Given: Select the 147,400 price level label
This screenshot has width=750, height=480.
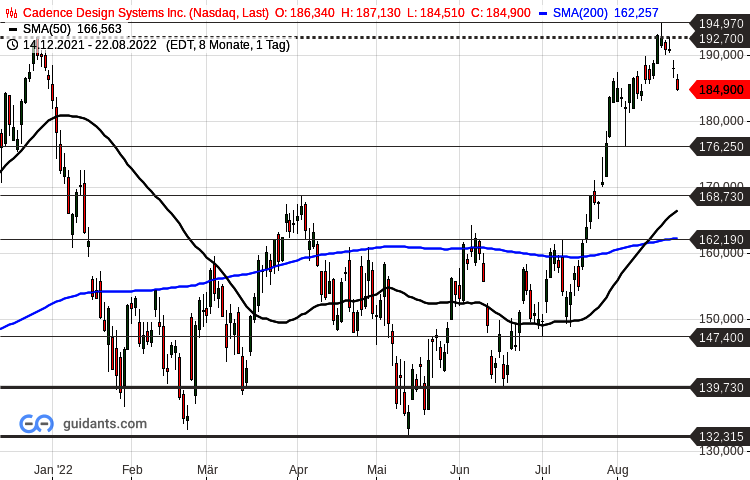Looking at the screenshot, I should click(x=720, y=338).
